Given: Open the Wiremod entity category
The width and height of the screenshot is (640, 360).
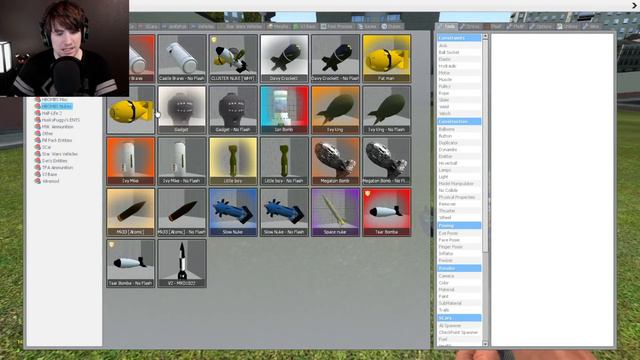Looking at the screenshot, I should coord(47,181).
